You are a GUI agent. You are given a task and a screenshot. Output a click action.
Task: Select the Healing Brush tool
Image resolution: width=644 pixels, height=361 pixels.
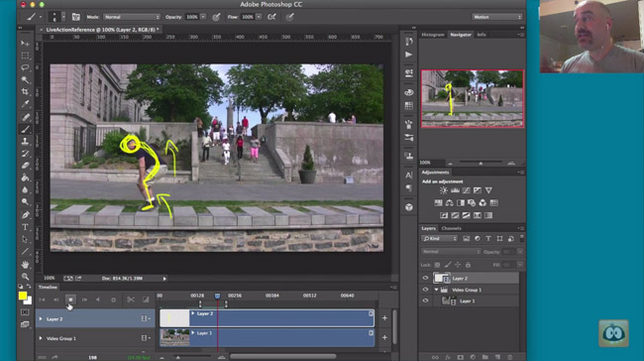pos(25,117)
